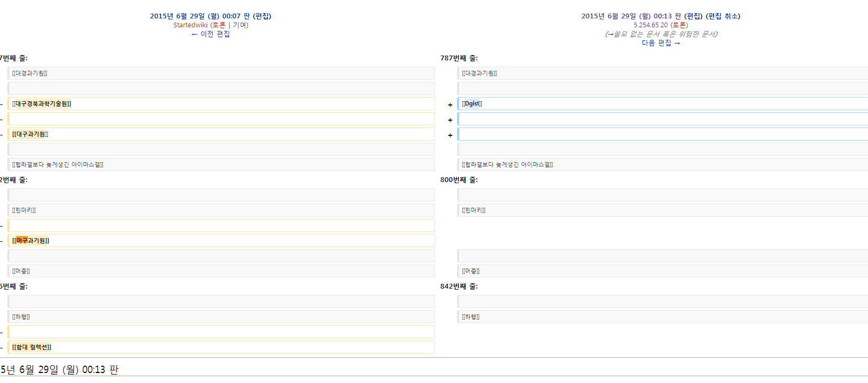
Task: Go to ← 이전 편집
Action: click(x=211, y=34)
